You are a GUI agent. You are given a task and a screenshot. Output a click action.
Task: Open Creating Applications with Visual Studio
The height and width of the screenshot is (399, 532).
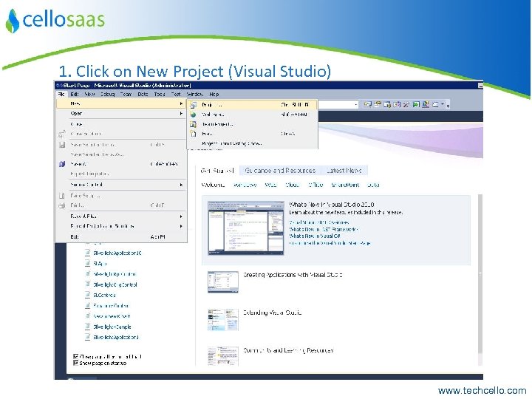point(293,275)
